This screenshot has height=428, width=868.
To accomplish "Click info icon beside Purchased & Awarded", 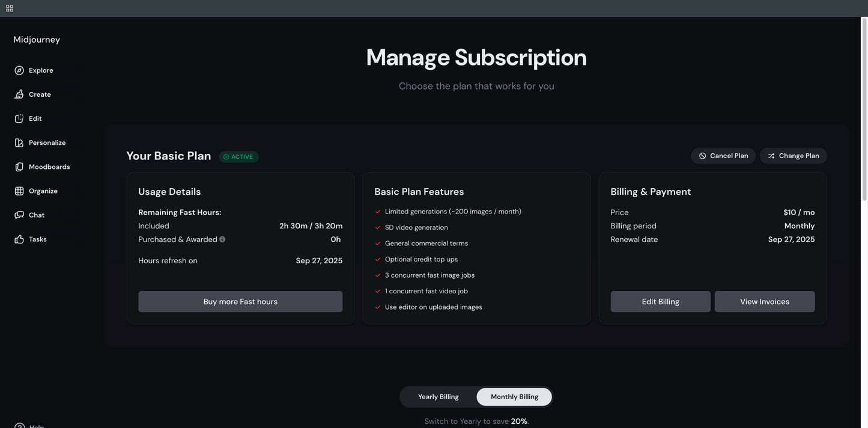I will tap(222, 239).
